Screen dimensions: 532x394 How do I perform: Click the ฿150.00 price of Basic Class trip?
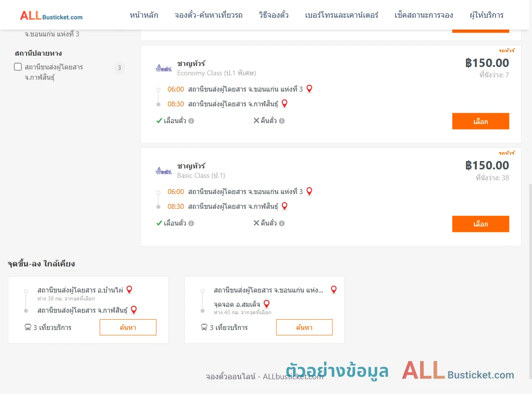point(487,165)
